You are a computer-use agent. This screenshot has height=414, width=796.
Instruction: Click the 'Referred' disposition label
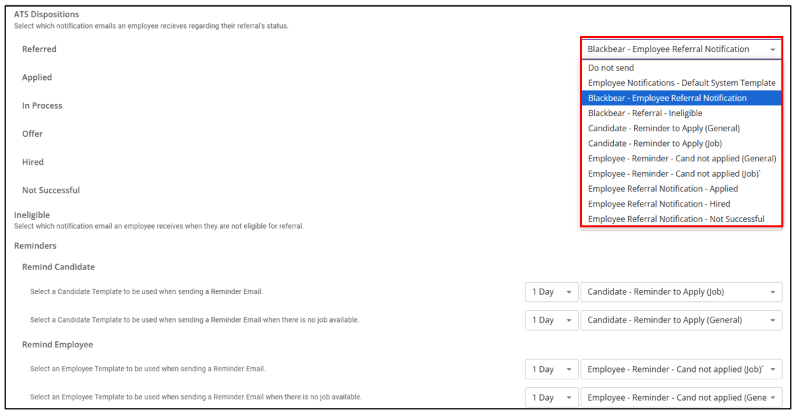pyautogui.click(x=39, y=49)
